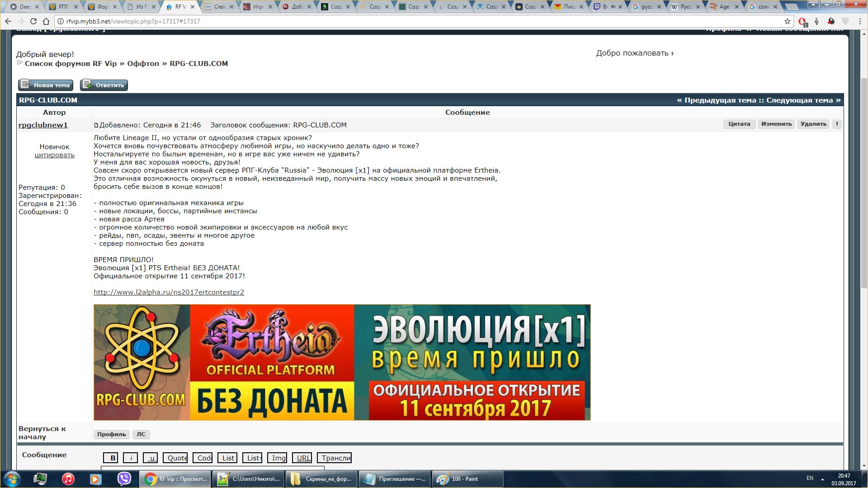Open author rpgclubnew1 profile link
The width and height of the screenshot is (868, 488).
43,125
